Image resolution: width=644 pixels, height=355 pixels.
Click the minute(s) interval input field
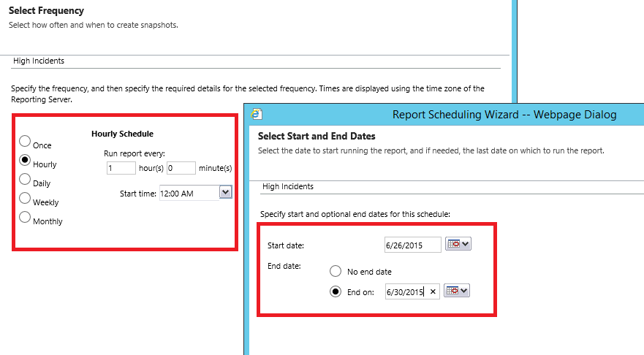(x=181, y=168)
